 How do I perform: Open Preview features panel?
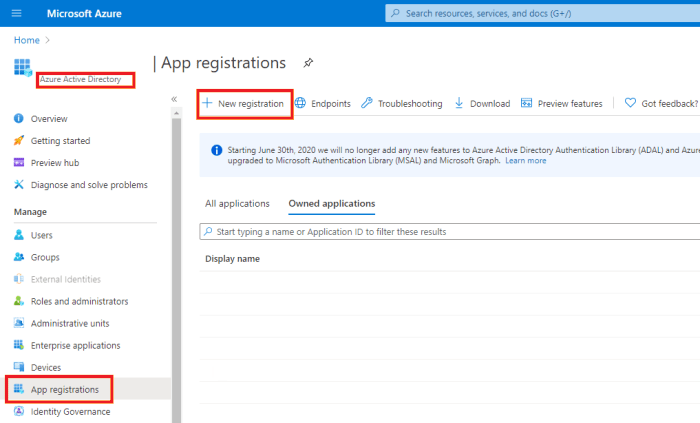tap(562, 103)
